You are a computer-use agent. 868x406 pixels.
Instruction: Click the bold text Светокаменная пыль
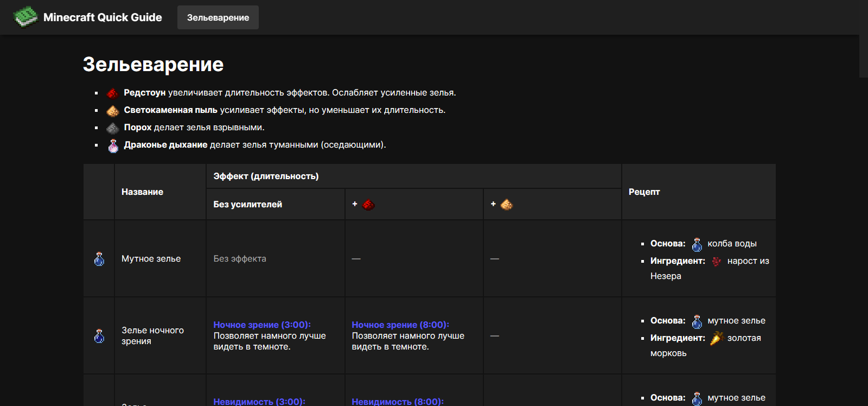pyautogui.click(x=170, y=110)
